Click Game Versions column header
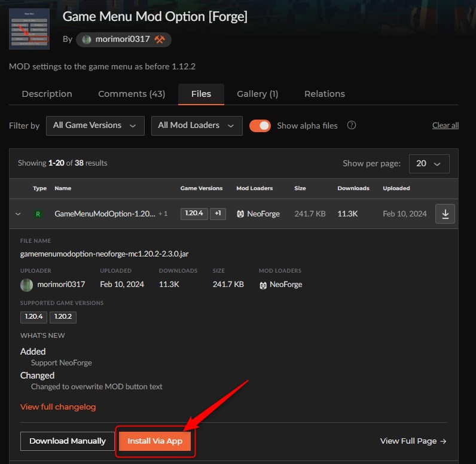 pyautogui.click(x=202, y=188)
